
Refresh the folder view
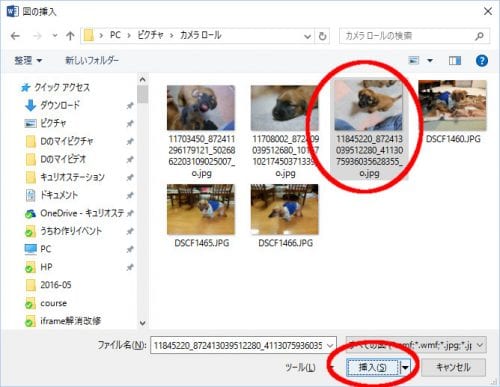click(322, 36)
